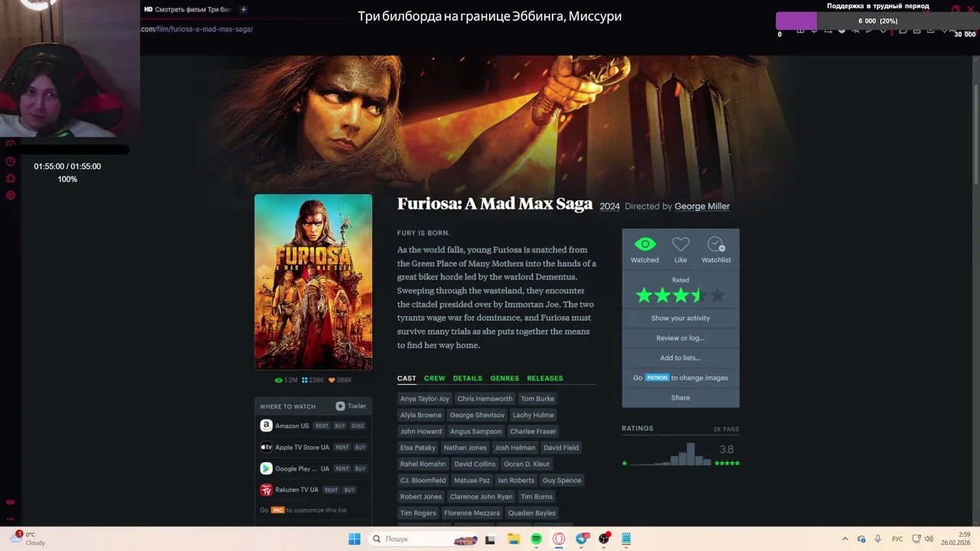Screen dimensions: 980x551
Task: Click PATRON badge to change images
Action: coord(657,378)
